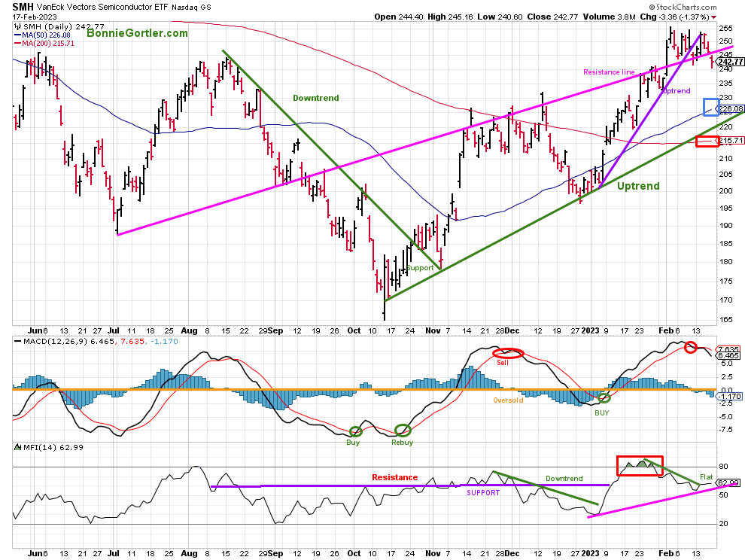Click the 2023 label on bottom date axis
The image size is (745, 560).
click(x=591, y=553)
